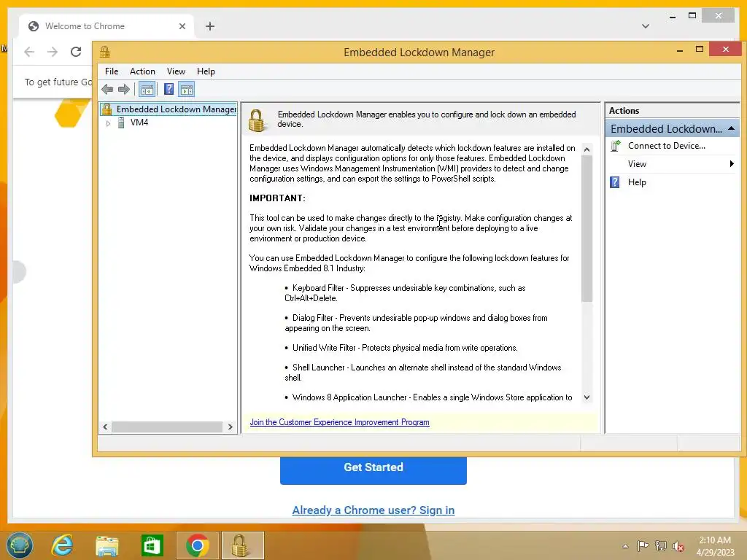The width and height of the screenshot is (747, 560).
Task: Close the Welcome to Chrome tab
Action: 182,26
